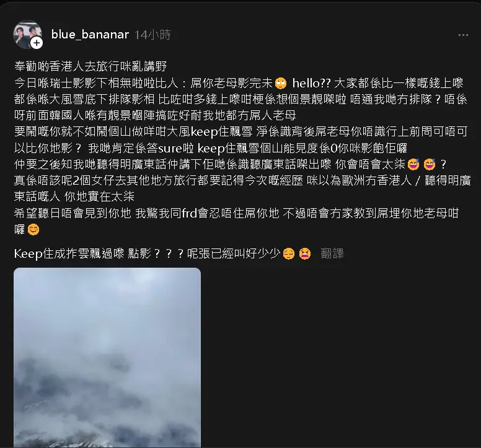Click the eye-roll emoji after 影完未
481x448 pixels.
point(281,83)
